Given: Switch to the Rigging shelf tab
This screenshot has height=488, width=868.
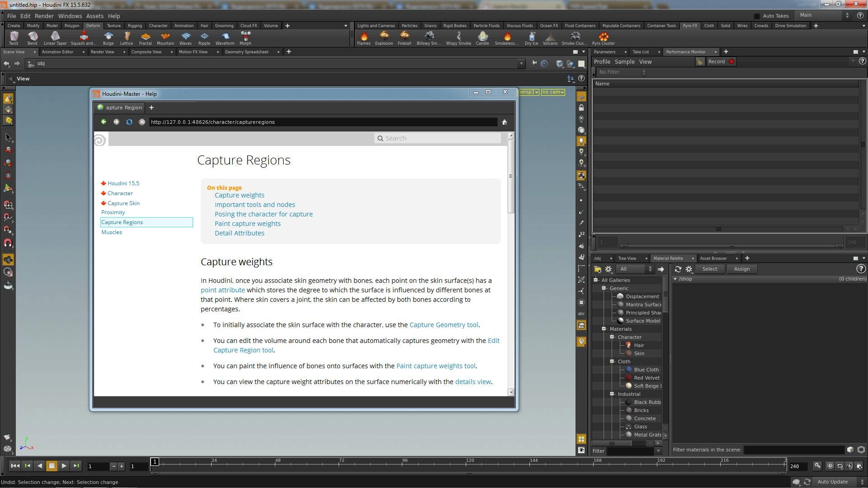Looking at the screenshot, I should (x=135, y=26).
